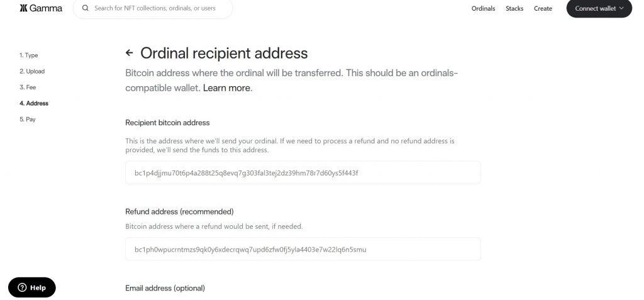644x300 pixels.
Task: Go to step 3 Fee
Action: [x=28, y=87]
